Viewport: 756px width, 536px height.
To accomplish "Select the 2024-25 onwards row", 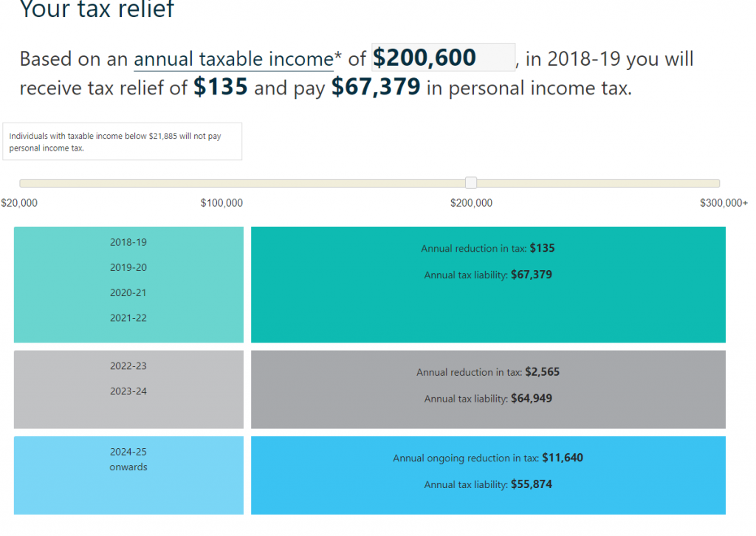I will 128,458.
